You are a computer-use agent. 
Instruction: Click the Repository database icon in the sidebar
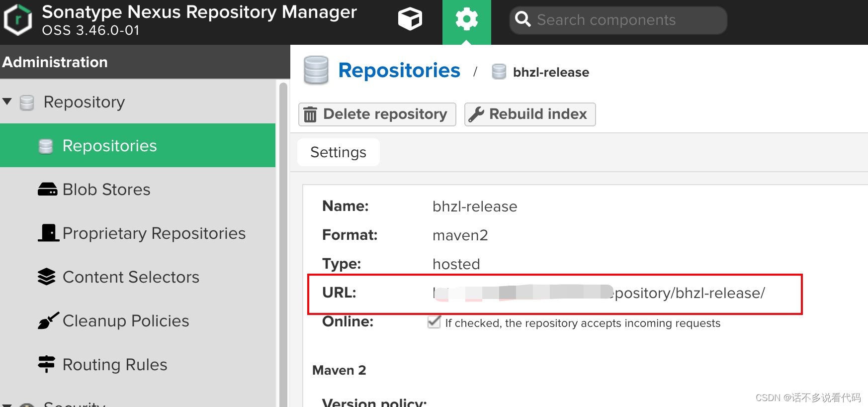pos(27,102)
